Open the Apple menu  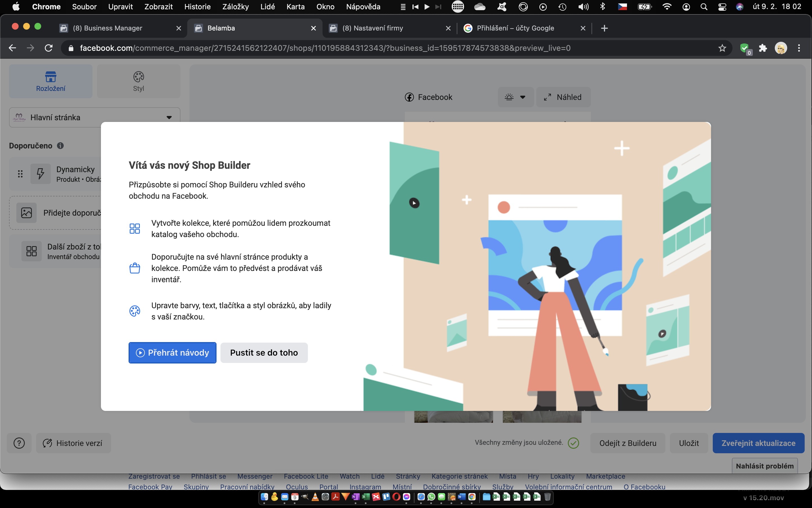[16, 7]
